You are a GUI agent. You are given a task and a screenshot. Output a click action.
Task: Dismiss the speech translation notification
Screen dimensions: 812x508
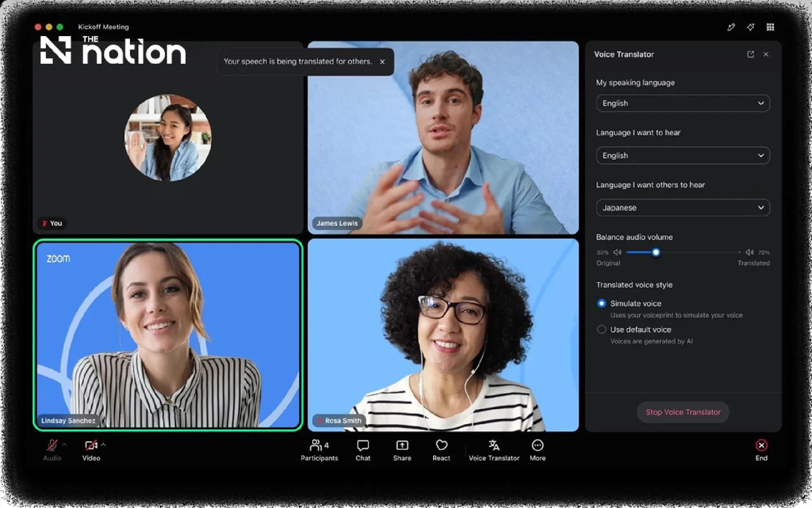pyautogui.click(x=382, y=62)
